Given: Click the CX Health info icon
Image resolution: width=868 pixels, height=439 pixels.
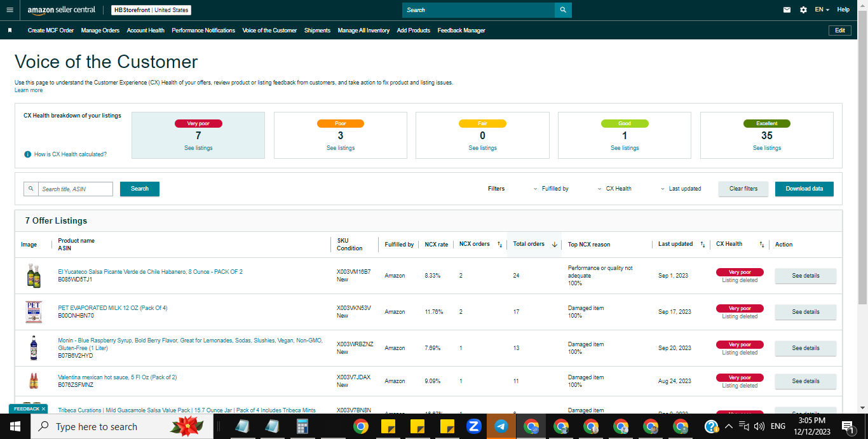Looking at the screenshot, I should (x=27, y=154).
